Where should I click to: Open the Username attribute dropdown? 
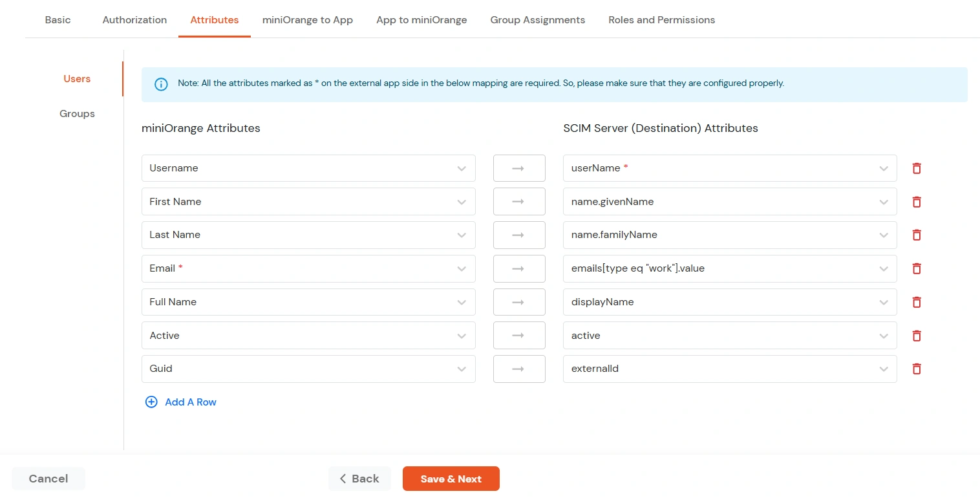[x=462, y=168]
